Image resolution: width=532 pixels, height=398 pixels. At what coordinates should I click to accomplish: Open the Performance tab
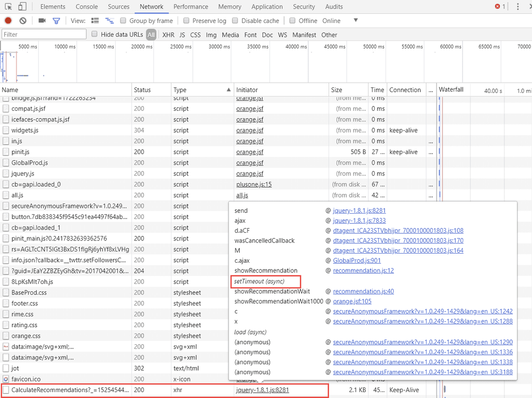191,7
